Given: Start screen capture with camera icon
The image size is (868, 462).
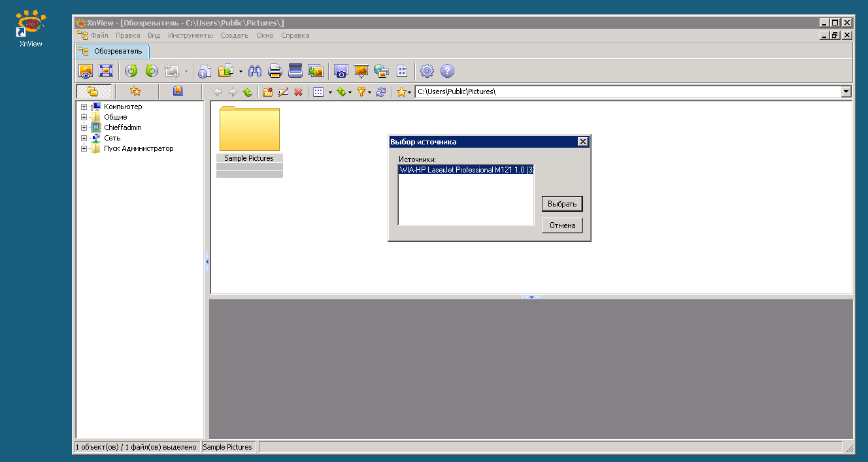Looking at the screenshot, I should [x=341, y=71].
